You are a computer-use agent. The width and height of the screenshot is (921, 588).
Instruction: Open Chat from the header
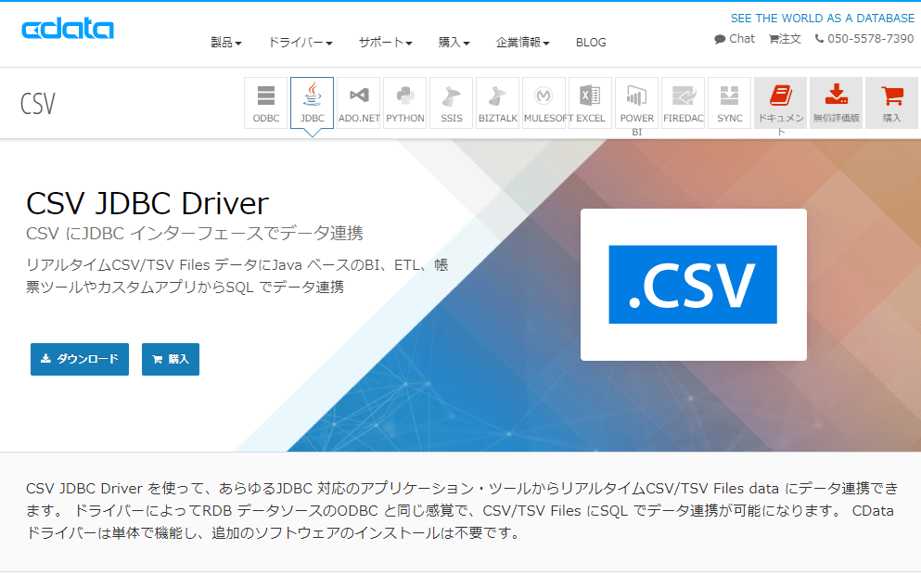(735, 39)
